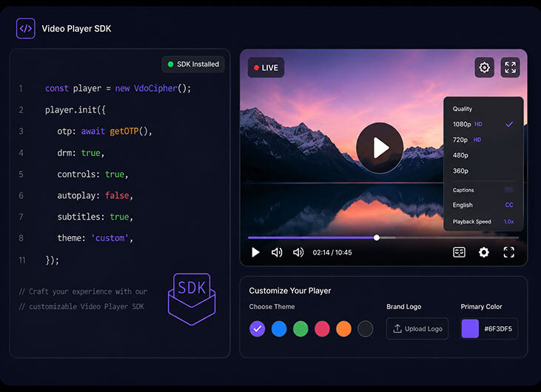Open the primary color purple square

(x=470, y=328)
